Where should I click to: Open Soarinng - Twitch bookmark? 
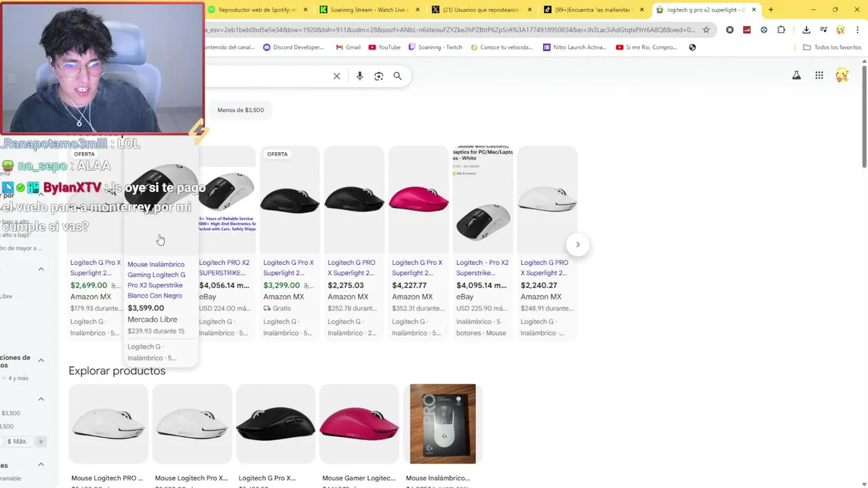(x=435, y=47)
